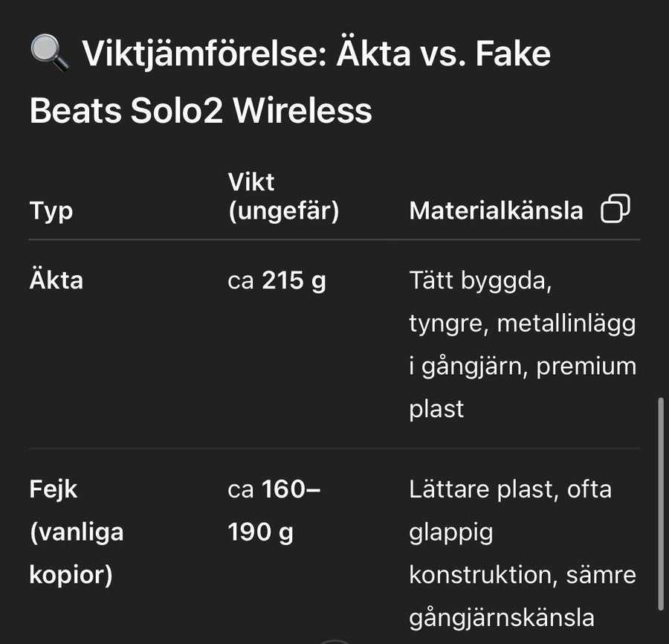
Task: Copy the table with the copy icon
Action: [x=615, y=209]
